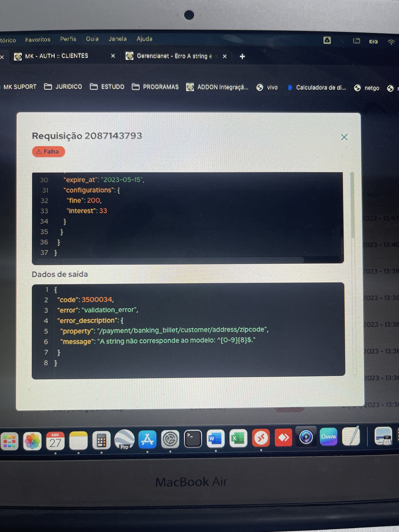
Task: Click the "error": "validation_error" line
Action: click(98, 310)
